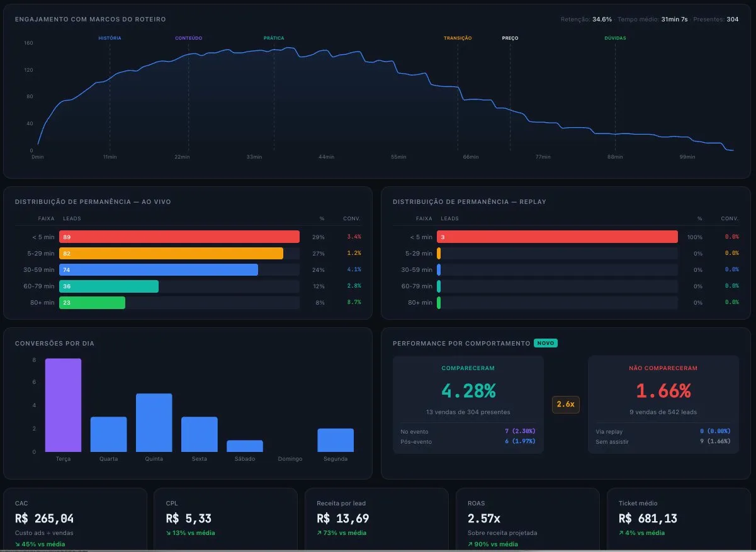Click the CONTEÚDO marker on engagement chart
This screenshot has width=756, height=552.
coord(189,38)
